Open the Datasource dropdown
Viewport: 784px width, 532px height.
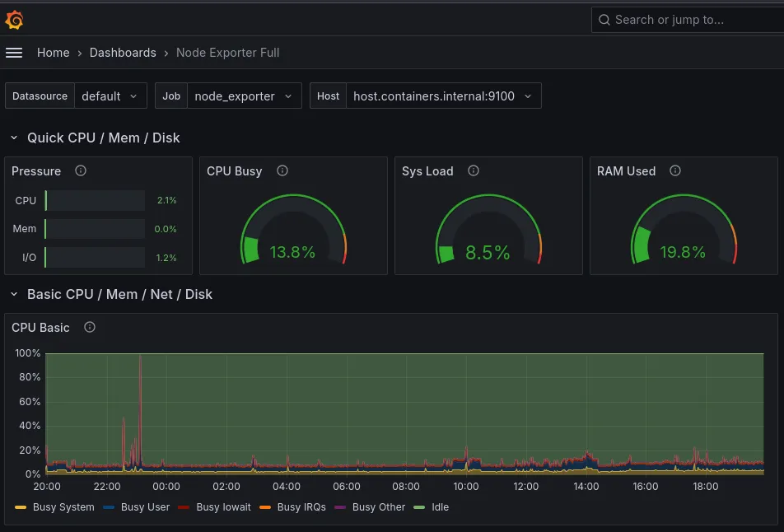(x=110, y=96)
